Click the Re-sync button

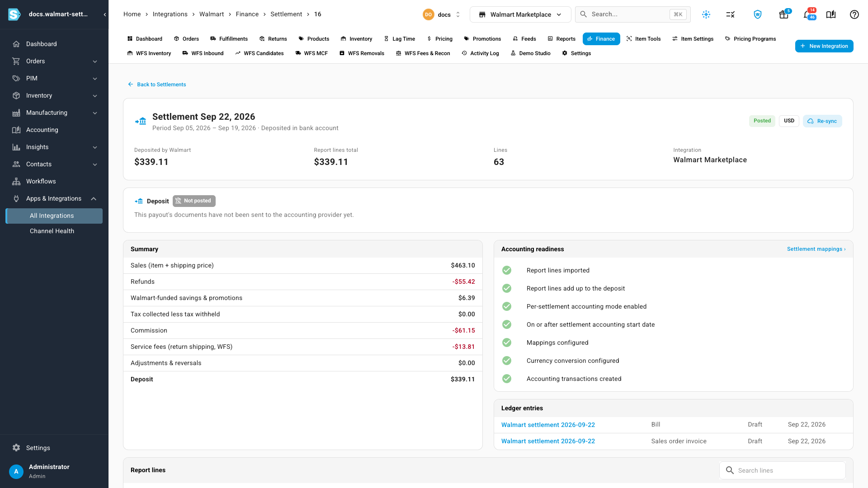pyautogui.click(x=822, y=121)
